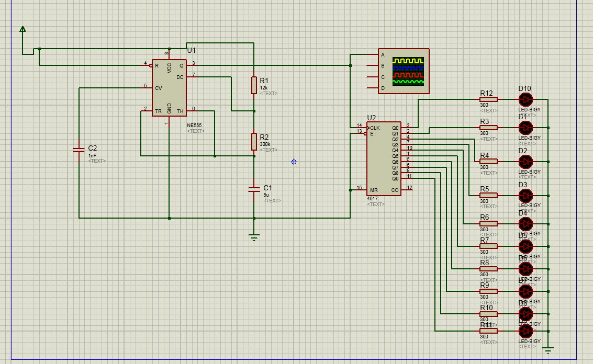Click the R11 resistor symbol
The width and height of the screenshot is (593, 364).
coord(488,331)
